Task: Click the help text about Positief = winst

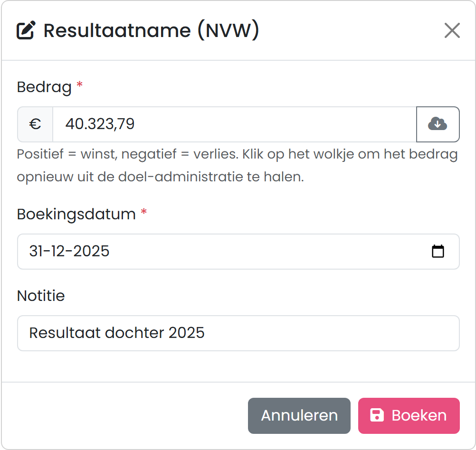Action: point(238,165)
